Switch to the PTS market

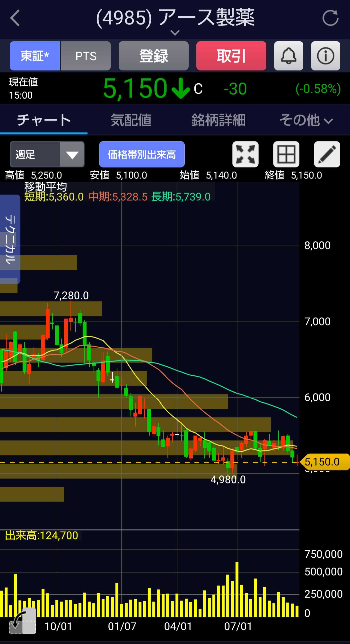tap(86, 56)
